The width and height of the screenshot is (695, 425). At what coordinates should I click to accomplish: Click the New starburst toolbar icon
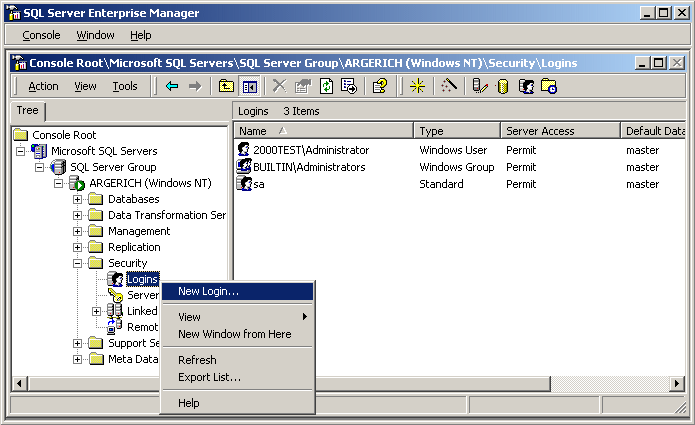417,86
